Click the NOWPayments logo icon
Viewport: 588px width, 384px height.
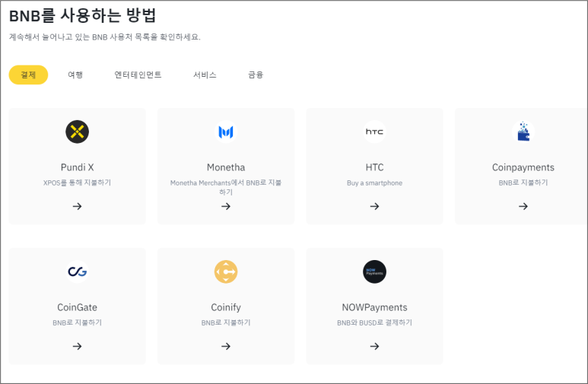(x=374, y=271)
